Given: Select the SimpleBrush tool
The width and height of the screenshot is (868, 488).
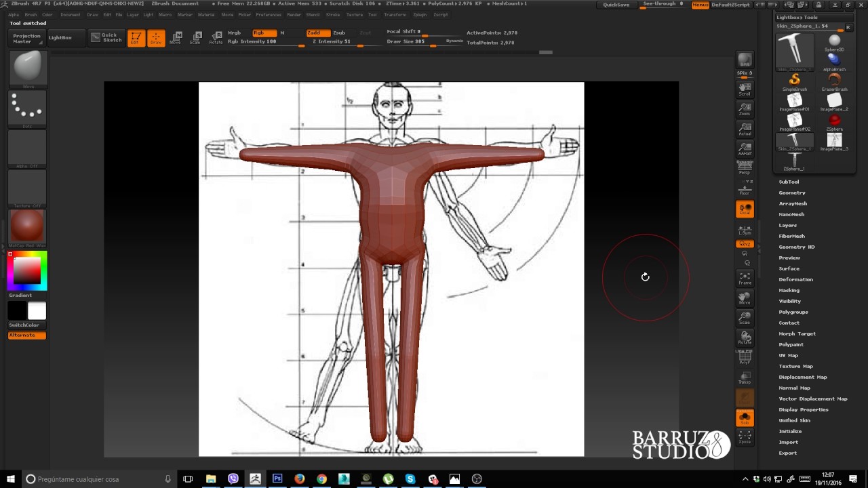Looking at the screenshot, I should (x=795, y=83).
